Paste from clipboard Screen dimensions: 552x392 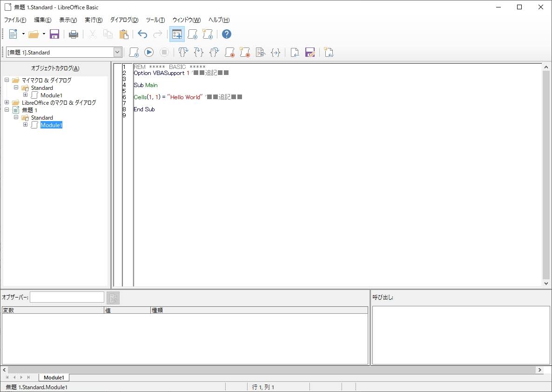tap(124, 34)
